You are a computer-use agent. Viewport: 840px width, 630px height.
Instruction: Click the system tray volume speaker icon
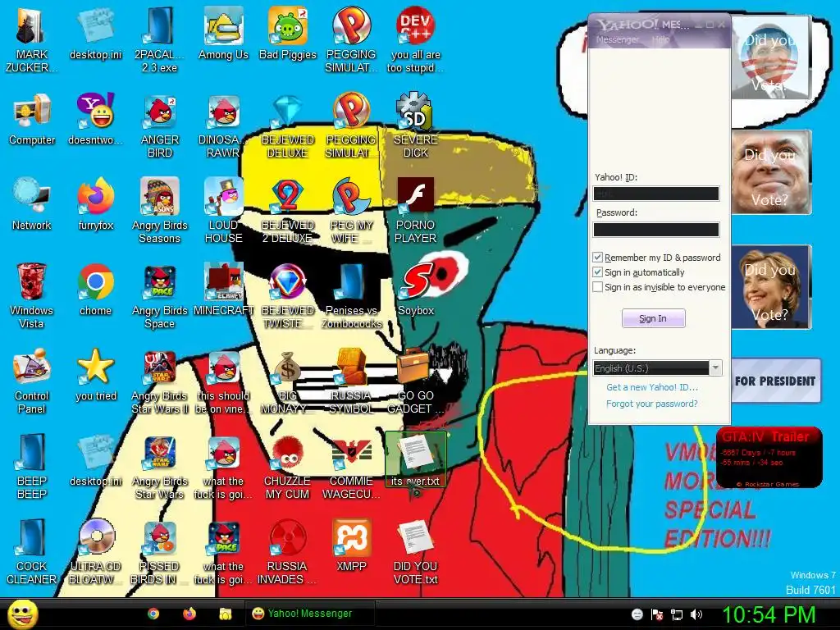696,614
